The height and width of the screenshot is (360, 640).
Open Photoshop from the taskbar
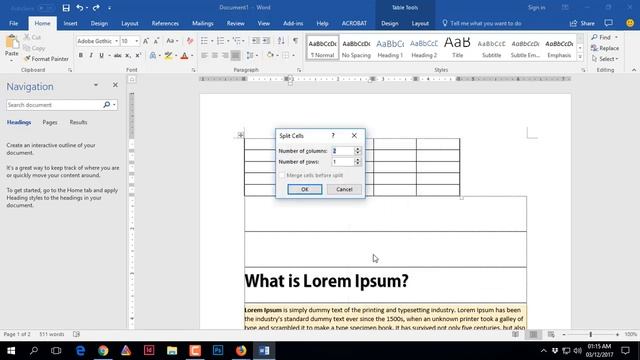(x=218, y=351)
